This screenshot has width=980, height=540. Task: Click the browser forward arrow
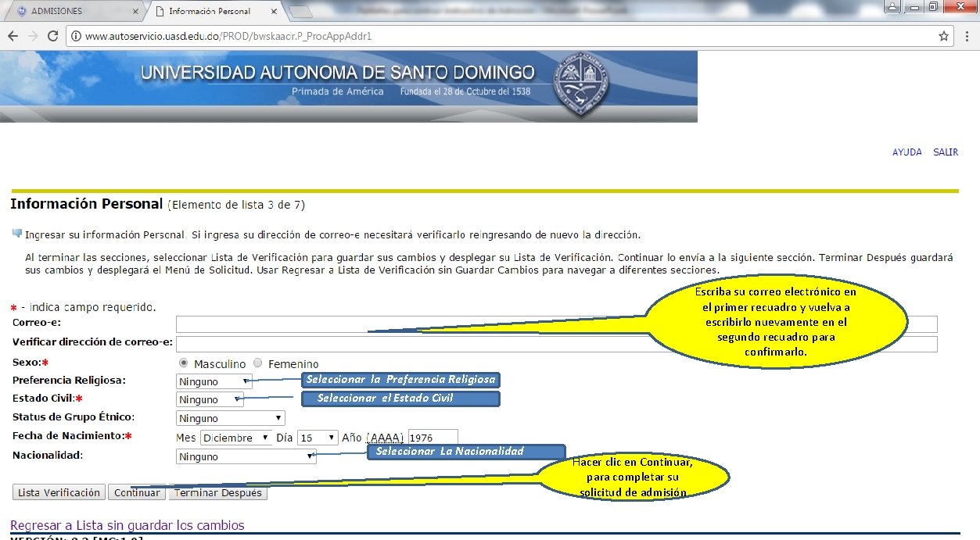(33, 36)
